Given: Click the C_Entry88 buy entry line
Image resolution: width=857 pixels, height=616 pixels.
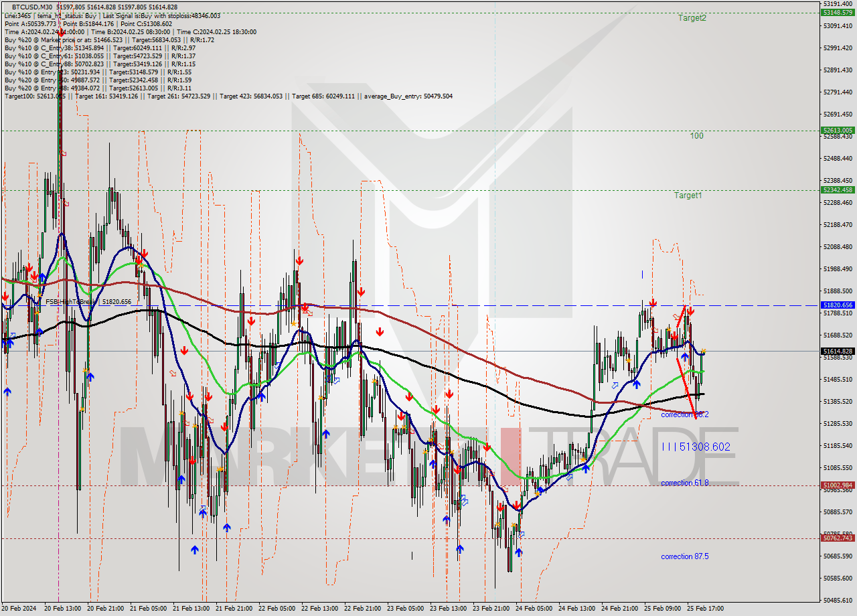Looking at the screenshot, I should click(x=100, y=64).
